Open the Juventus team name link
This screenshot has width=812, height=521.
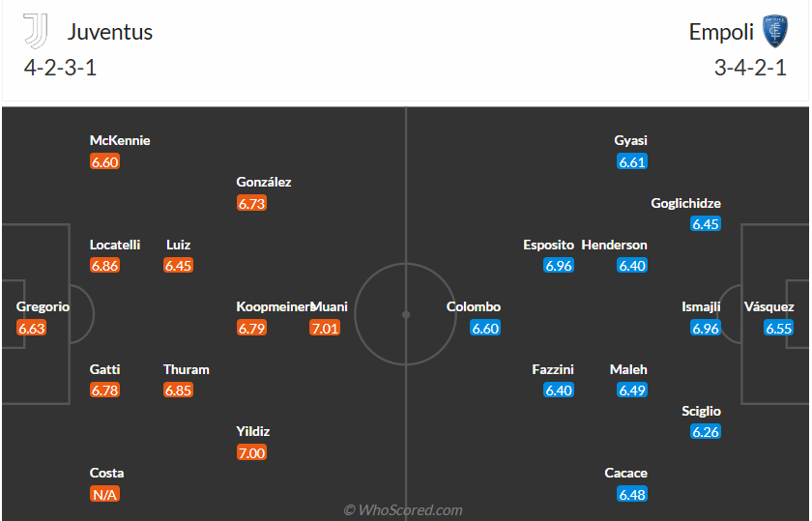pyautogui.click(x=110, y=31)
